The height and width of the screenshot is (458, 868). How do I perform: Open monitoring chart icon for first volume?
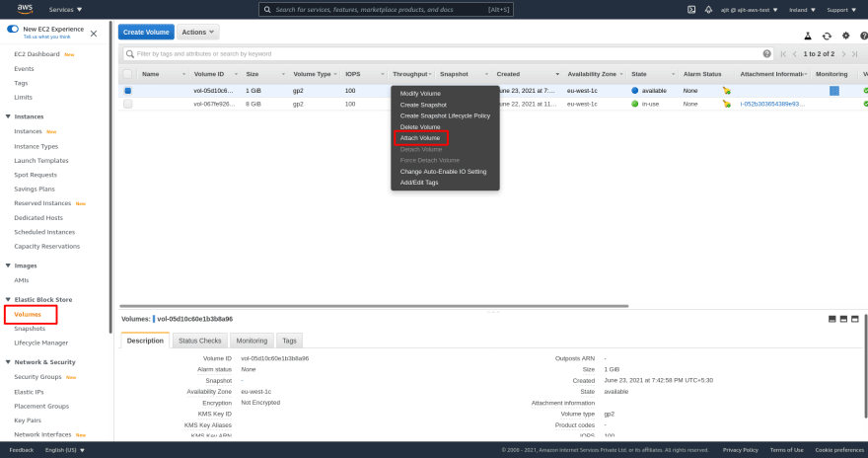pos(834,91)
